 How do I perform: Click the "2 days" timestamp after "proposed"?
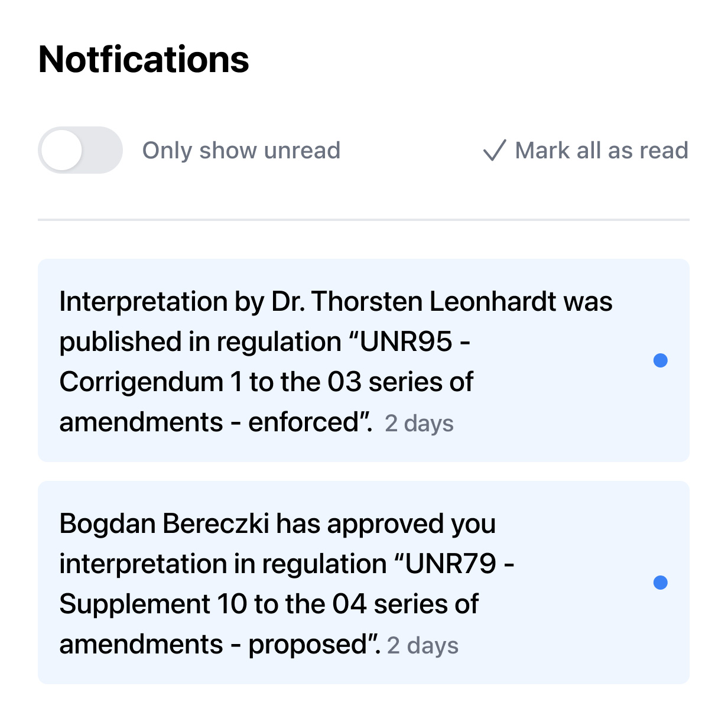tap(422, 646)
